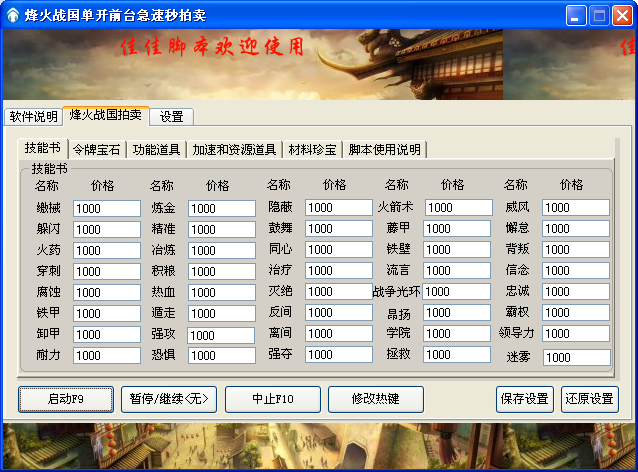Click the 保存设置 button
This screenshot has height=472, width=638.
[524, 399]
